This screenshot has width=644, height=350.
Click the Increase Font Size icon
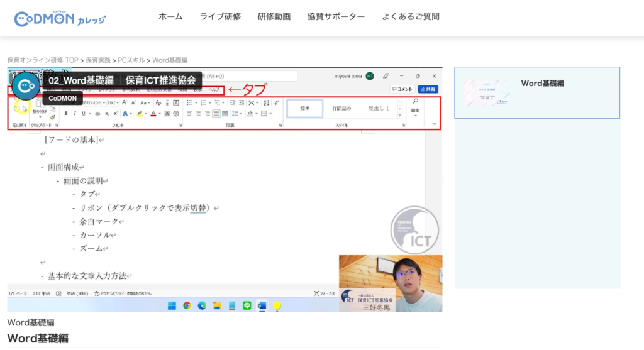tap(125, 102)
